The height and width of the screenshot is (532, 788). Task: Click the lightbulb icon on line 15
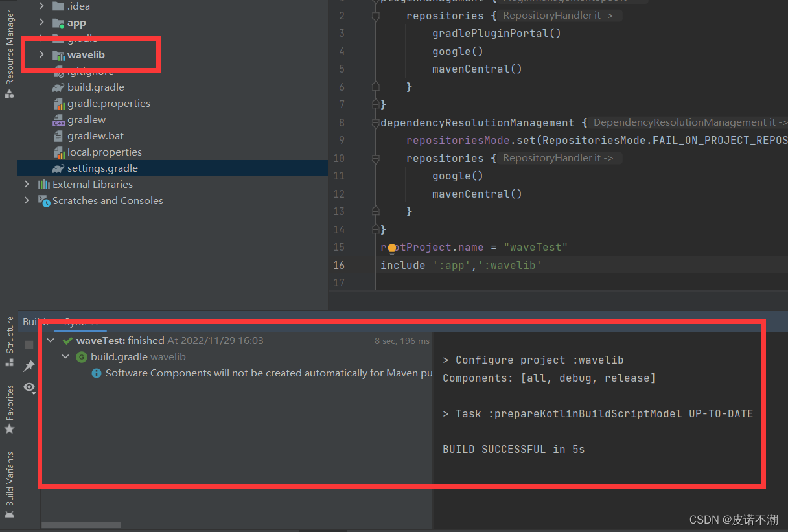tap(392, 247)
